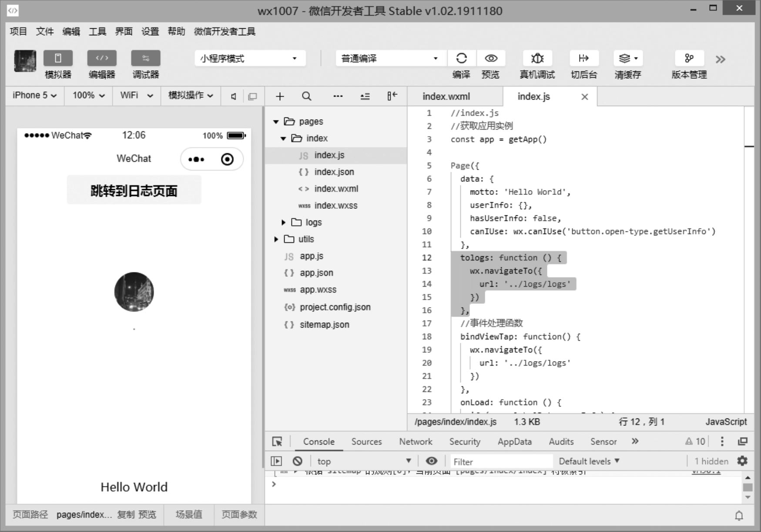Toggle console sidebar icon
Viewport: 761px width, 532px height.
[x=276, y=461]
